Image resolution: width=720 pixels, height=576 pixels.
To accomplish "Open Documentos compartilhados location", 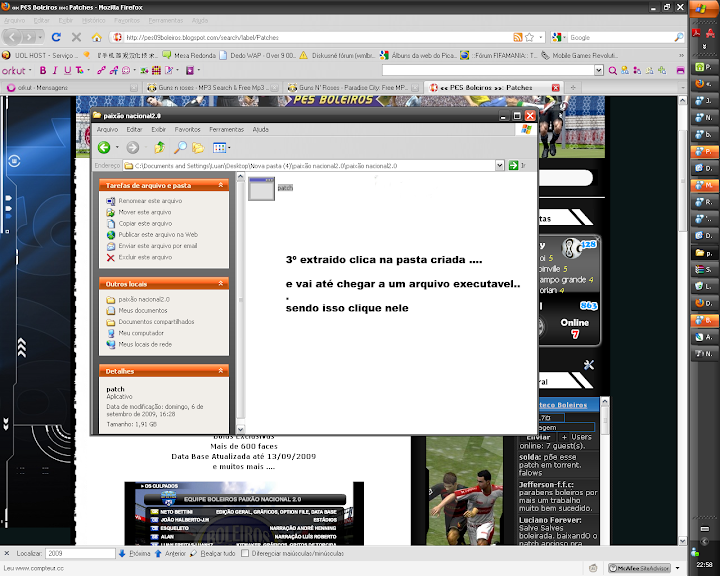I will (156, 322).
